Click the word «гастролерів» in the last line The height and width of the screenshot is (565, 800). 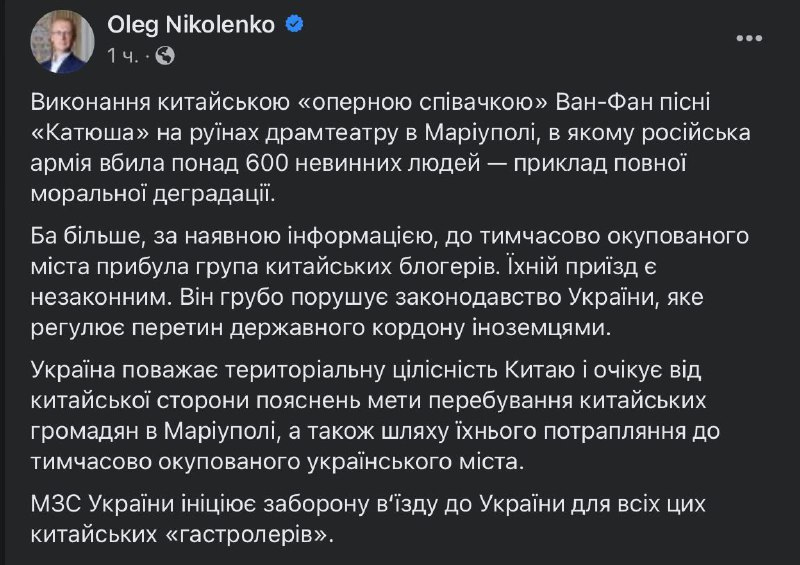click(x=250, y=535)
